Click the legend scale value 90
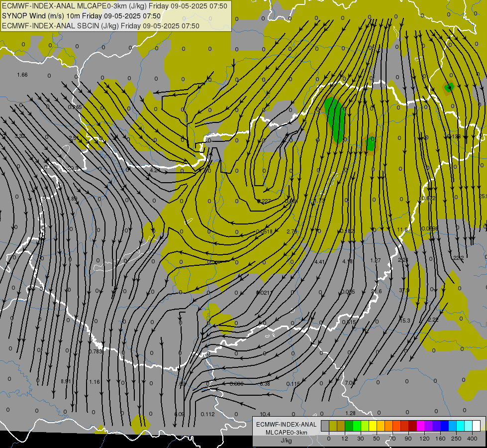Screen dimensions: 487x448 408,439
